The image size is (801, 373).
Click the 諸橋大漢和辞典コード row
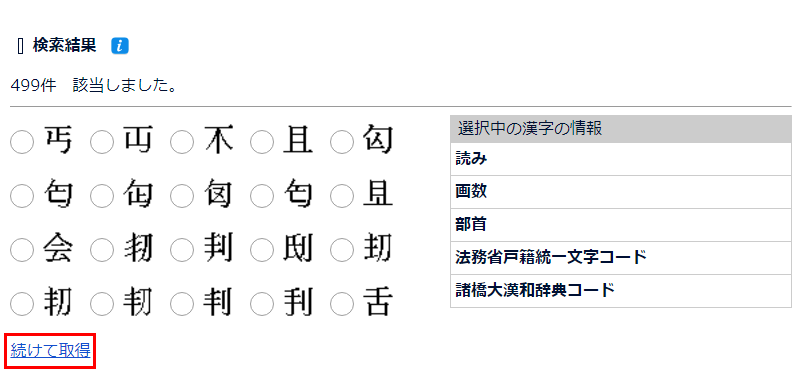(621, 291)
